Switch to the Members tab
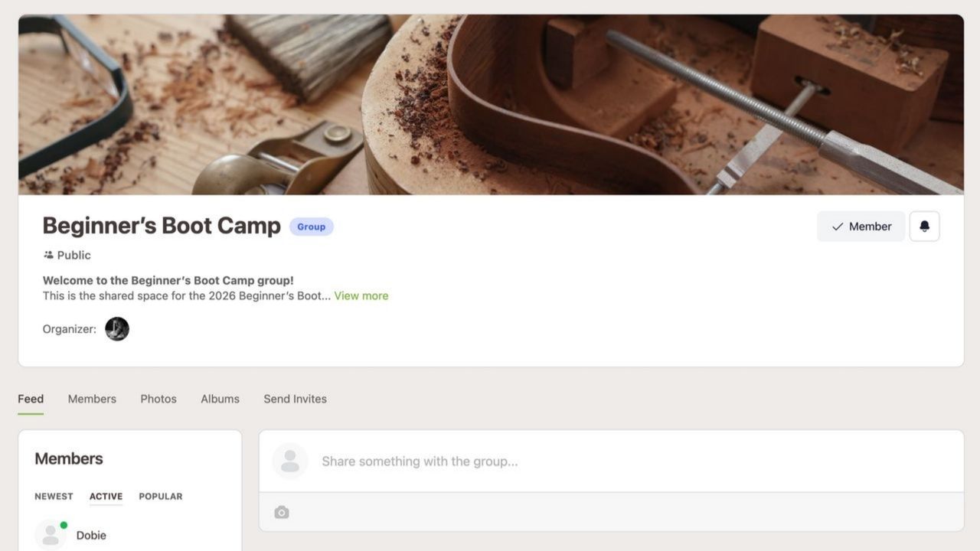The image size is (980, 551). pos(92,399)
